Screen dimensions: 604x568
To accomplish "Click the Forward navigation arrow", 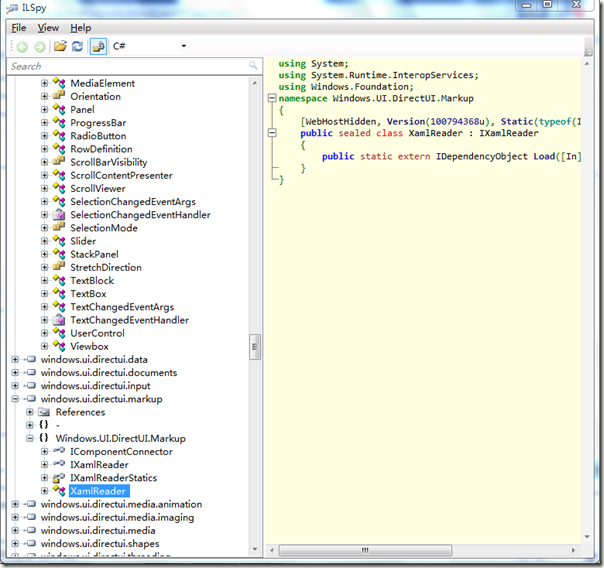I will [x=40, y=47].
